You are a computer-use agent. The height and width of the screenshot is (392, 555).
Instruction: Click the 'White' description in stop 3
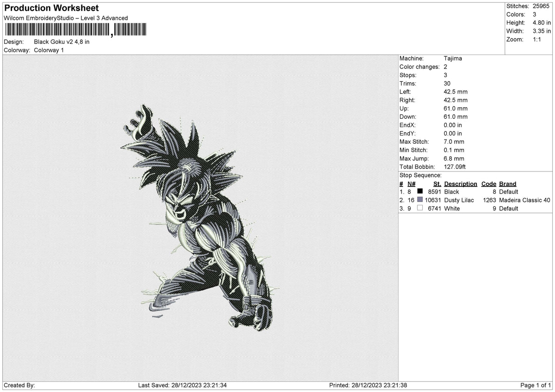(x=452, y=208)
